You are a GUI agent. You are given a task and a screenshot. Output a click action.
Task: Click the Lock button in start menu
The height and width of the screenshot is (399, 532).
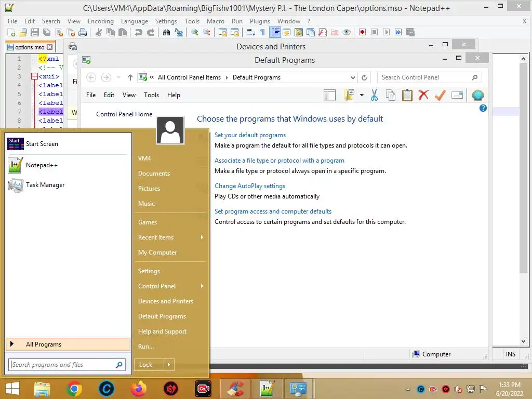pos(149,365)
